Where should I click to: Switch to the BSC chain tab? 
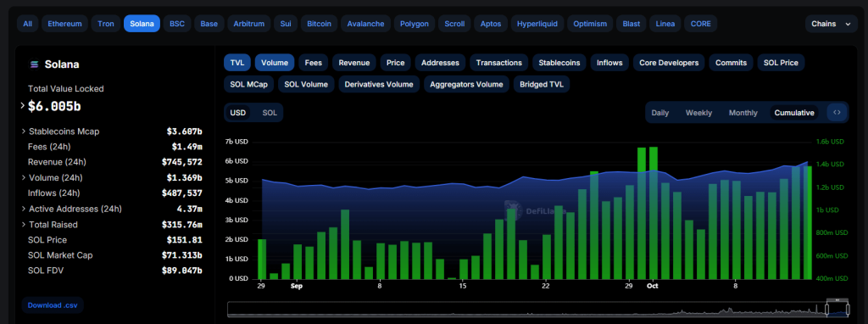point(177,24)
